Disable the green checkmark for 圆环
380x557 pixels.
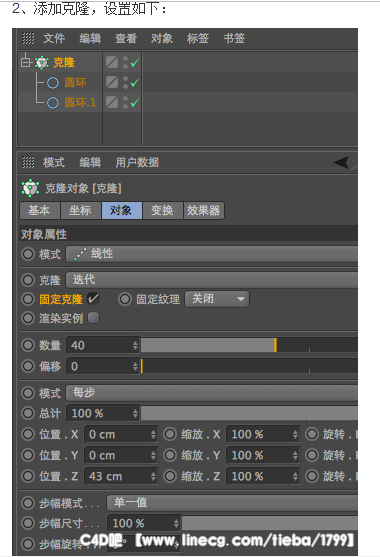[x=135, y=83]
